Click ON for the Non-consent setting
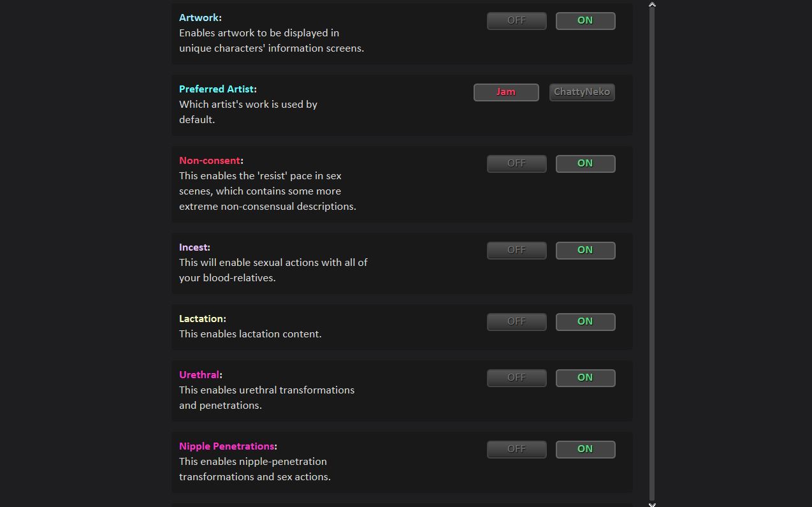 pyautogui.click(x=585, y=163)
